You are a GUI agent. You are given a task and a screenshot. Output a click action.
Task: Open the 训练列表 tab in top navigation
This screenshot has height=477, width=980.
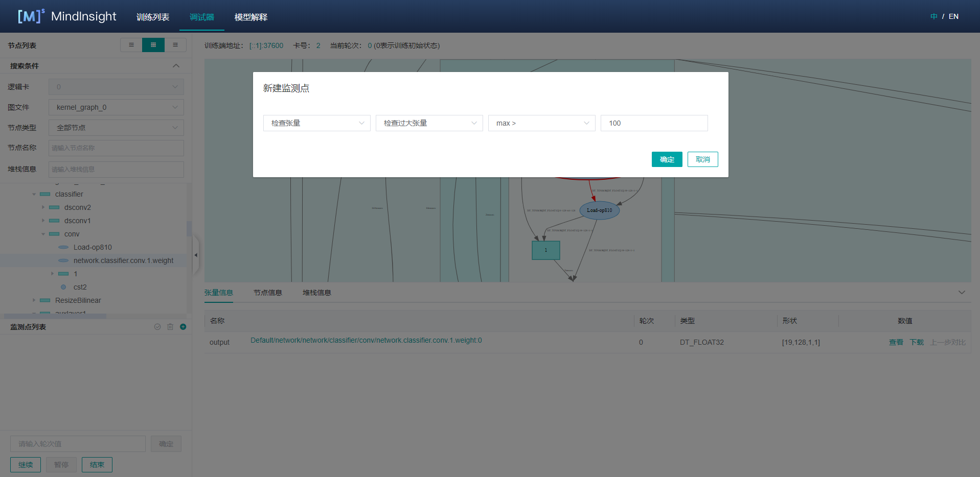click(x=153, y=17)
